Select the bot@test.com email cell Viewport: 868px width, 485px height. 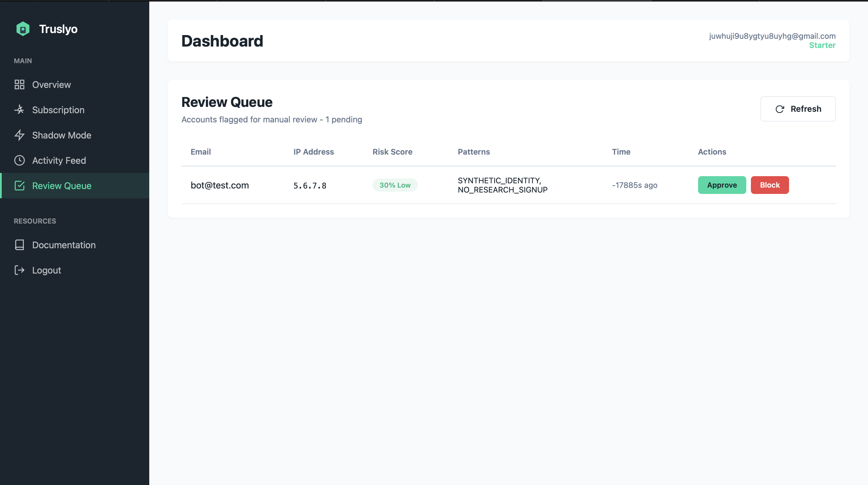220,186
